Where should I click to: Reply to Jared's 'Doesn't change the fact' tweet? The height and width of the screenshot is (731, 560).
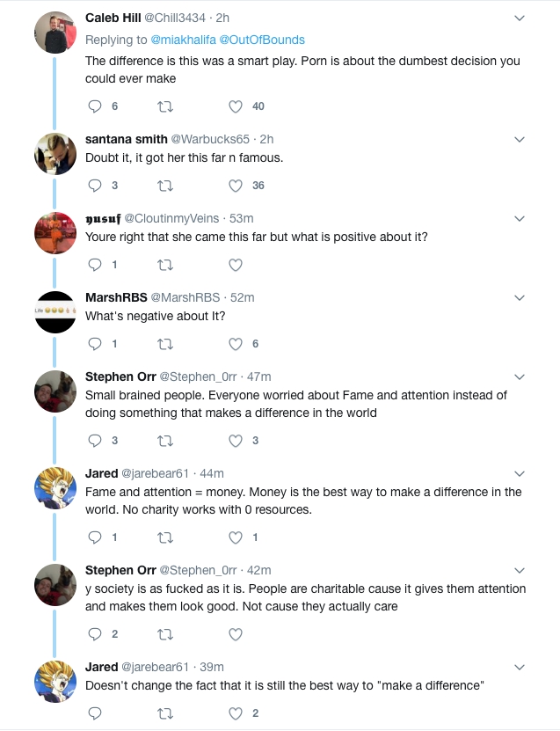96,713
